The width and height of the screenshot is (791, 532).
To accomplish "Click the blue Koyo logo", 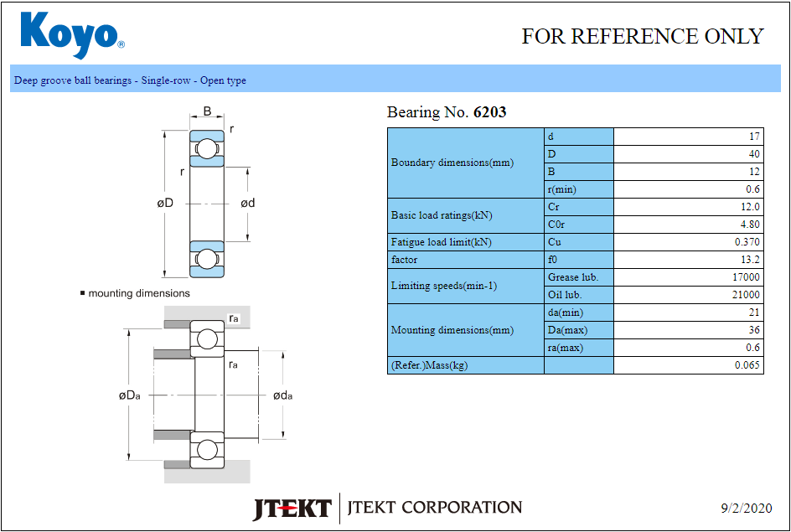I will (x=72, y=35).
